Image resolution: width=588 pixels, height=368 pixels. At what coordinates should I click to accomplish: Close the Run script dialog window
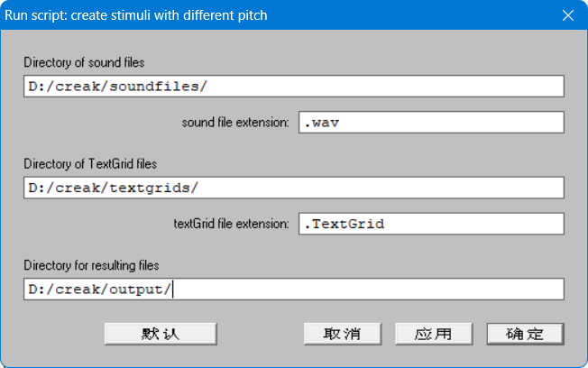click(x=568, y=15)
